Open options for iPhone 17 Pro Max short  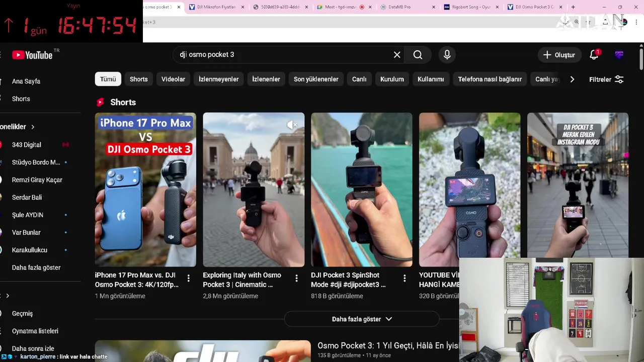188,278
